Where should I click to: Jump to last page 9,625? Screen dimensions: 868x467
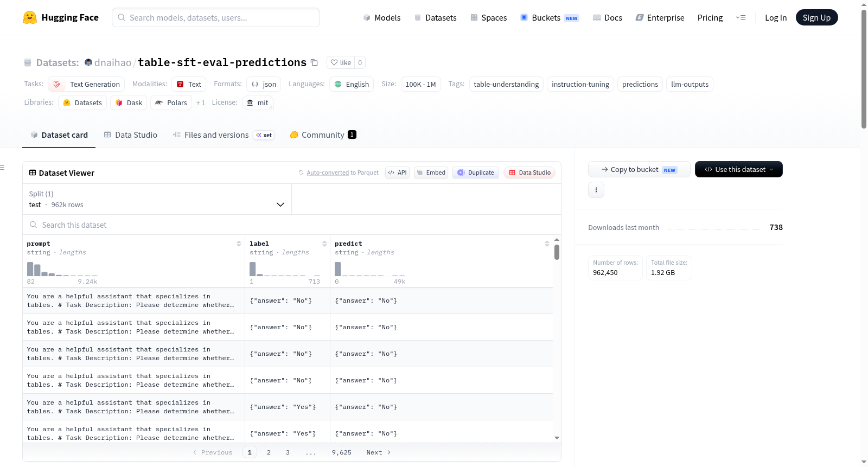click(342, 452)
